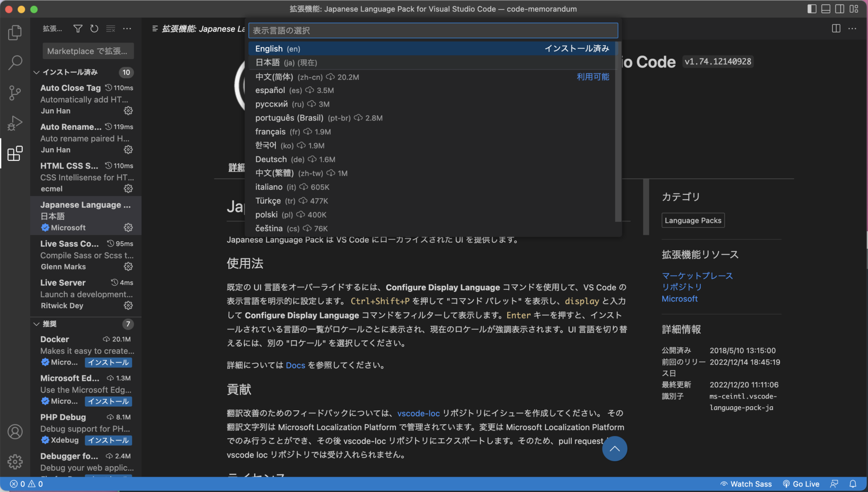Toggle the bottom panel visibility
This screenshot has height=492, width=868.
(x=826, y=9)
